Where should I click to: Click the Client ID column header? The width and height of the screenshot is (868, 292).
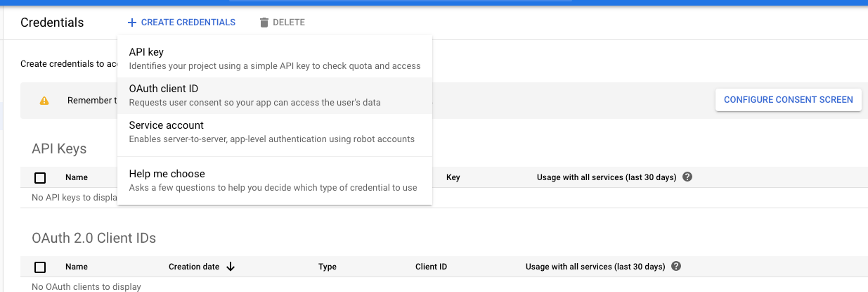(x=432, y=267)
